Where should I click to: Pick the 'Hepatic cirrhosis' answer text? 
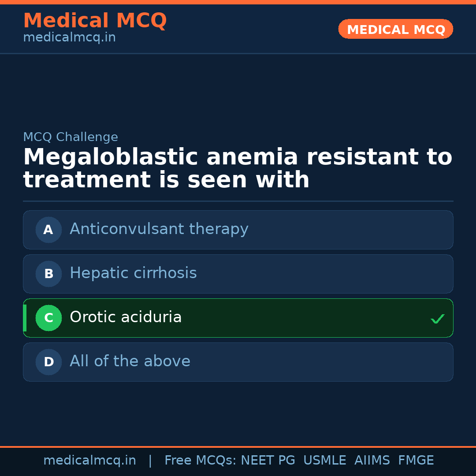click(x=133, y=273)
